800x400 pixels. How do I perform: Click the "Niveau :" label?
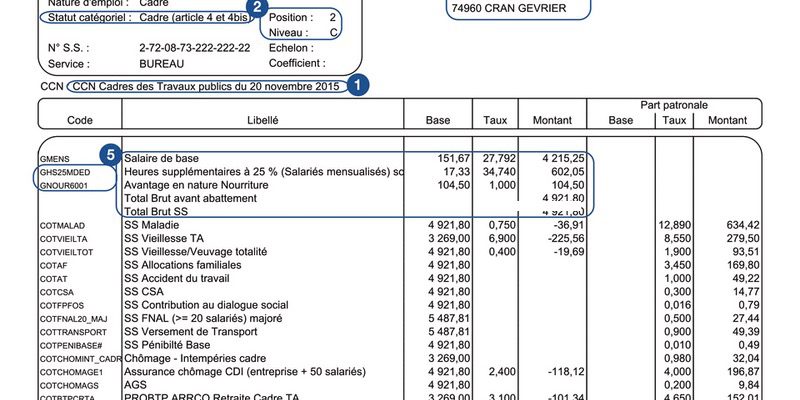(288, 33)
